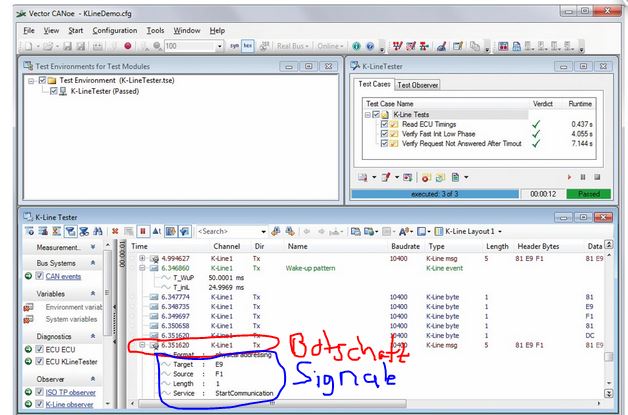
Task: Click the red pen edit icon in K-LineTester toolbar
Action: [386, 177]
